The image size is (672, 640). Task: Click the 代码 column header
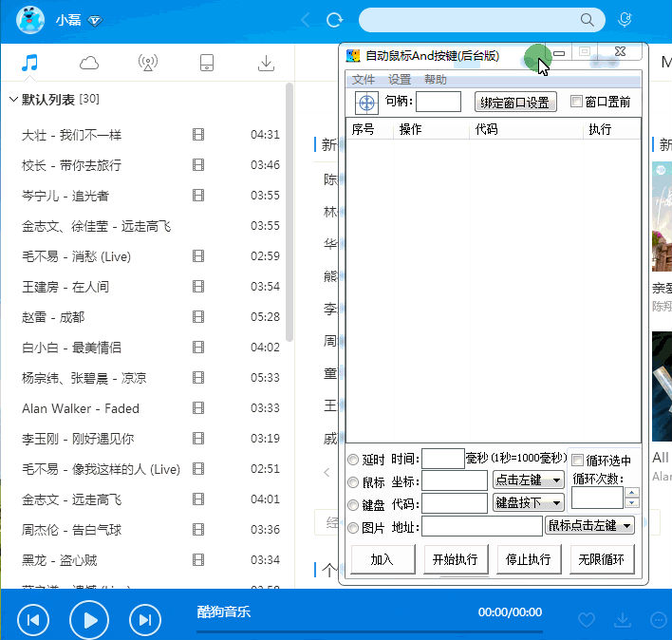pos(526,129)
